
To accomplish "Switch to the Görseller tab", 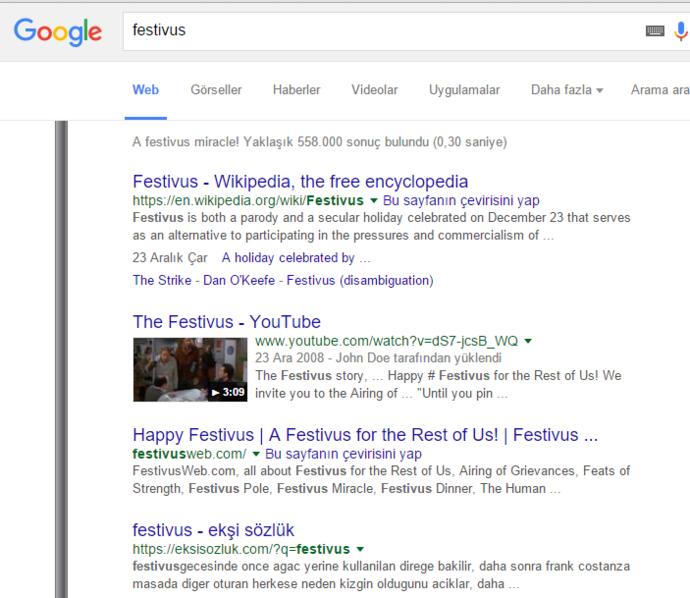I will (216, 90).
